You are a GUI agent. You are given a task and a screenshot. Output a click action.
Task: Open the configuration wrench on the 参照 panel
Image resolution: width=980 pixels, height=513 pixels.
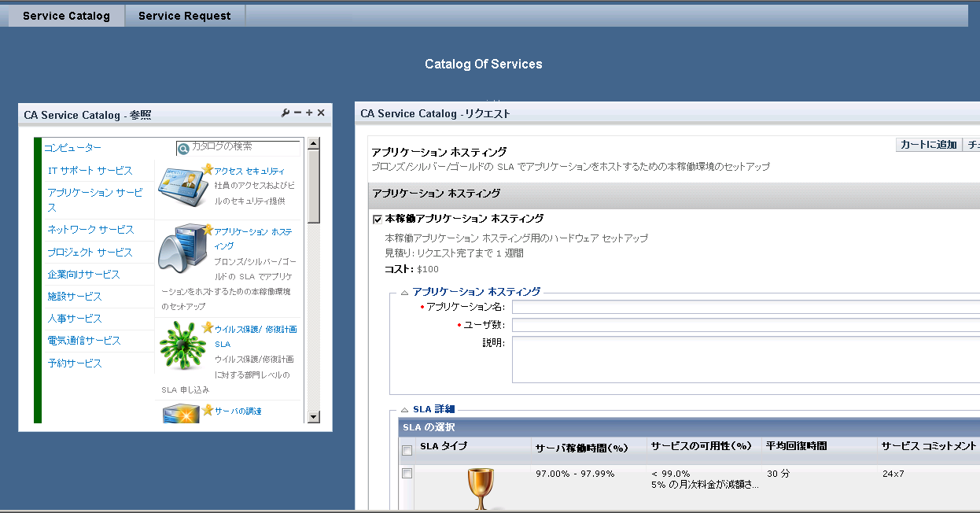click(286, 113)
